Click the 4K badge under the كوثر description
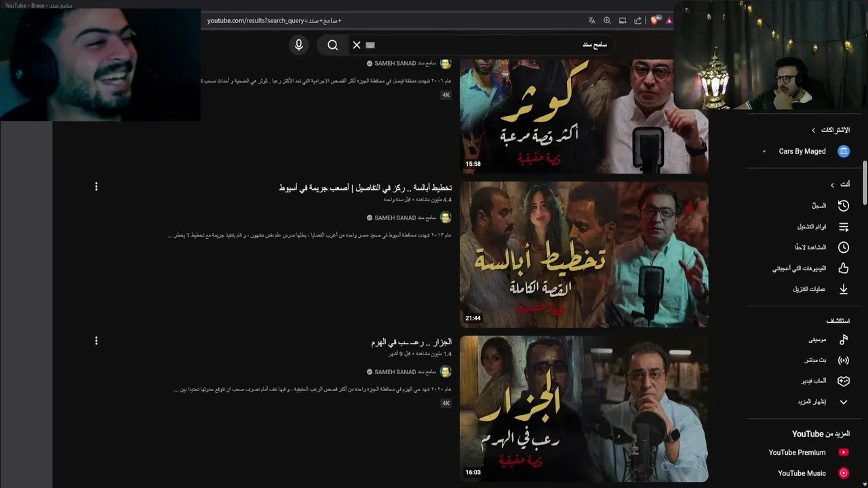 [446, 95]
